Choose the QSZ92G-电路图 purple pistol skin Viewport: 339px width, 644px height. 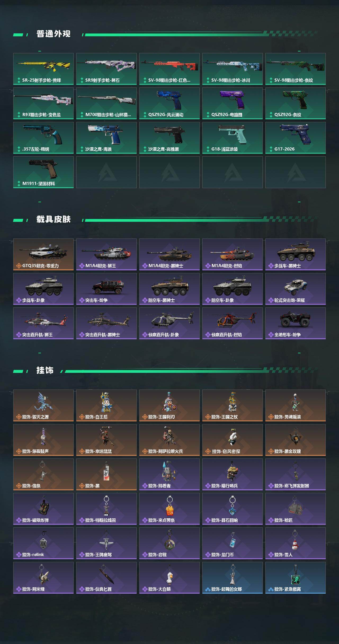[x=233, y=103]
